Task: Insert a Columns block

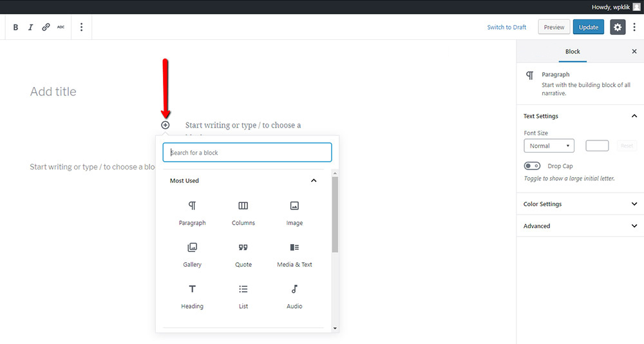Action: tap(243, 214)
